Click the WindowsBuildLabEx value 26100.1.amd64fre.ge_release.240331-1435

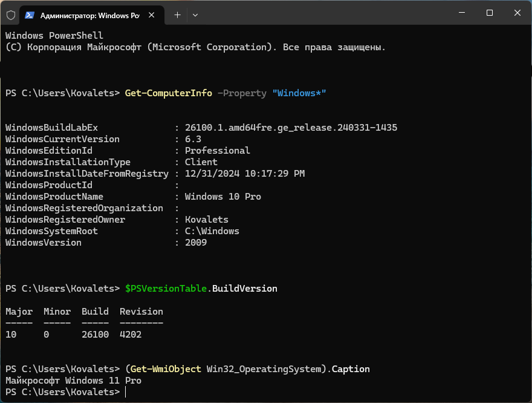click(x=291, y=128)
